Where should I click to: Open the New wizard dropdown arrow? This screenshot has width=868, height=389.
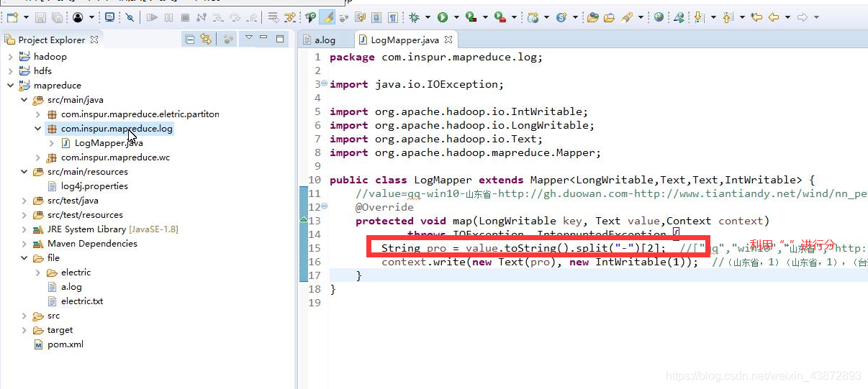(26, 17)
